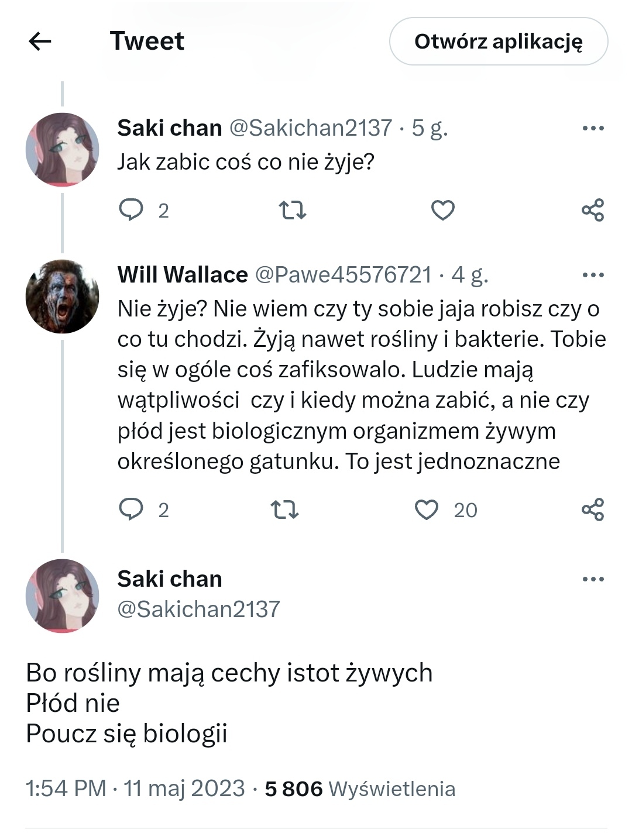Open the Will Wallace display name

click(x=183, y=274)
